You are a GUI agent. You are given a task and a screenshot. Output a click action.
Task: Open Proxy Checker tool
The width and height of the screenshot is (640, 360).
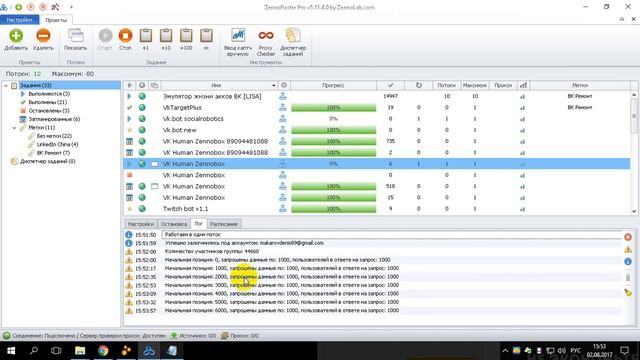[x=266, y=42]
